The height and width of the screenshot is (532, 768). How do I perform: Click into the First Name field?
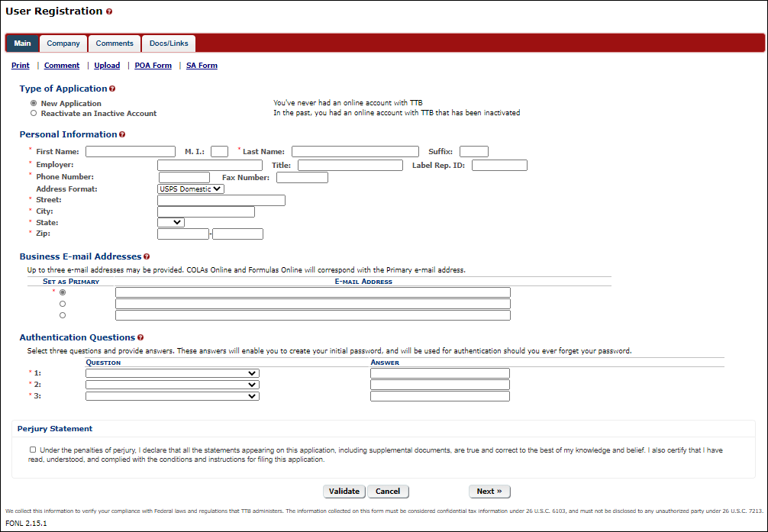pos(131,152)
